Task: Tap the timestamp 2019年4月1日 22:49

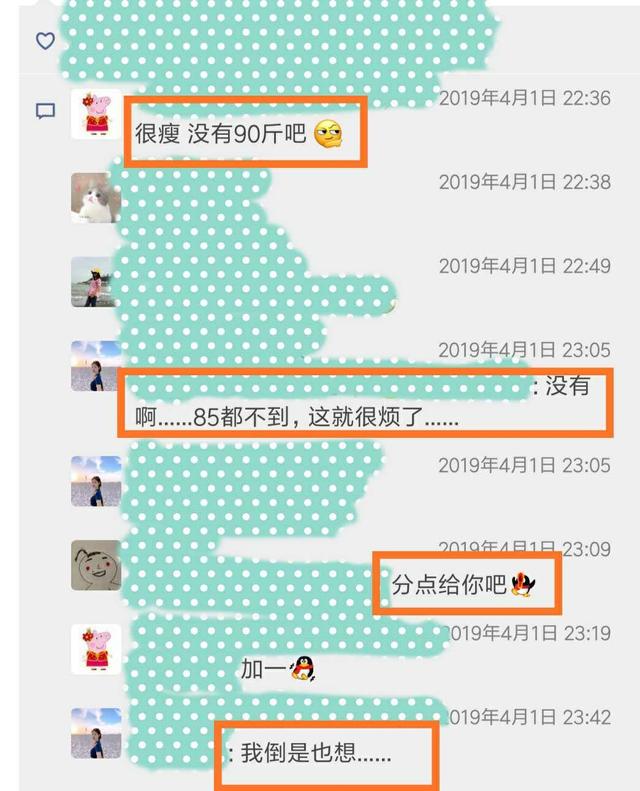Action: [525, 266]
